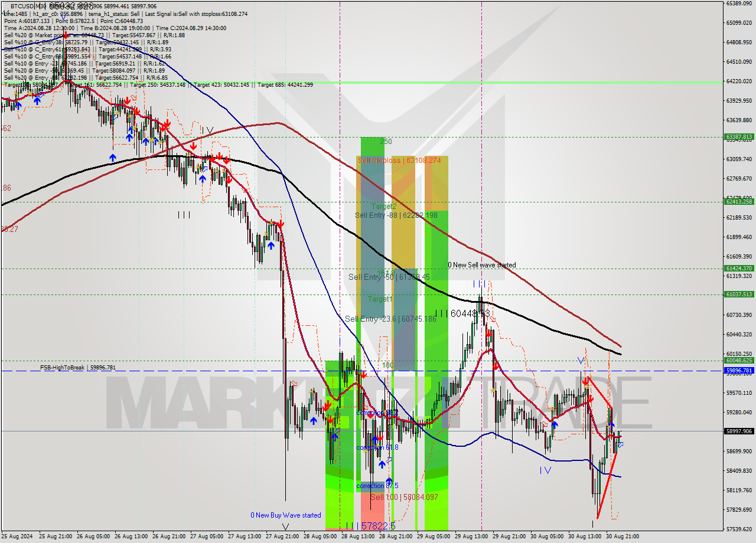The image size is (756, 543).
Task: Click the 57539.620 price axis value
Action: click(739, 529)
